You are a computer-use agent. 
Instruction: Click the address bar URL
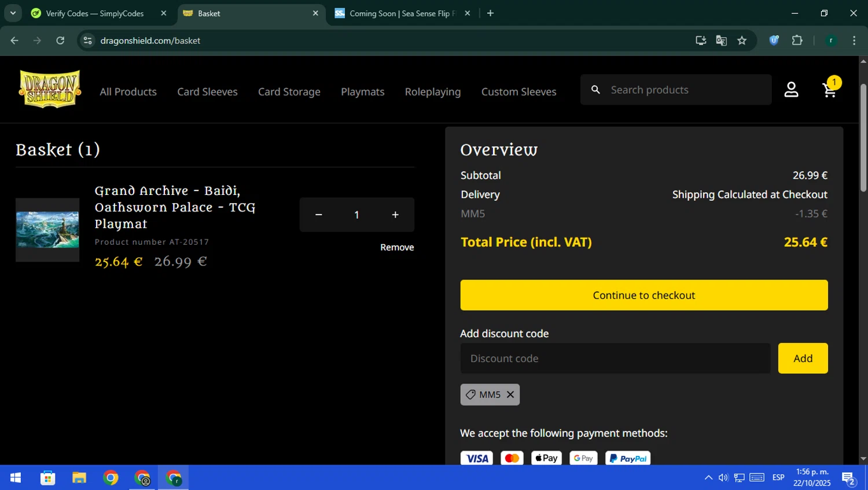pos(150,40)
